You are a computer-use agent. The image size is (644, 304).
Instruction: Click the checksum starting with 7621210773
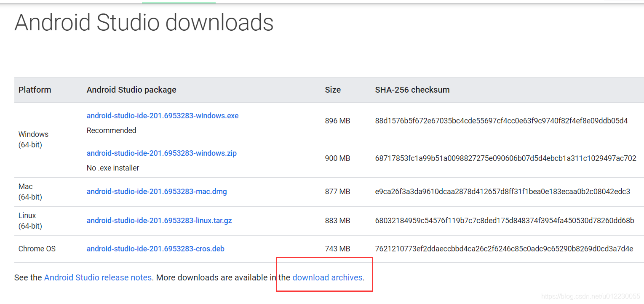click(504, 249)
